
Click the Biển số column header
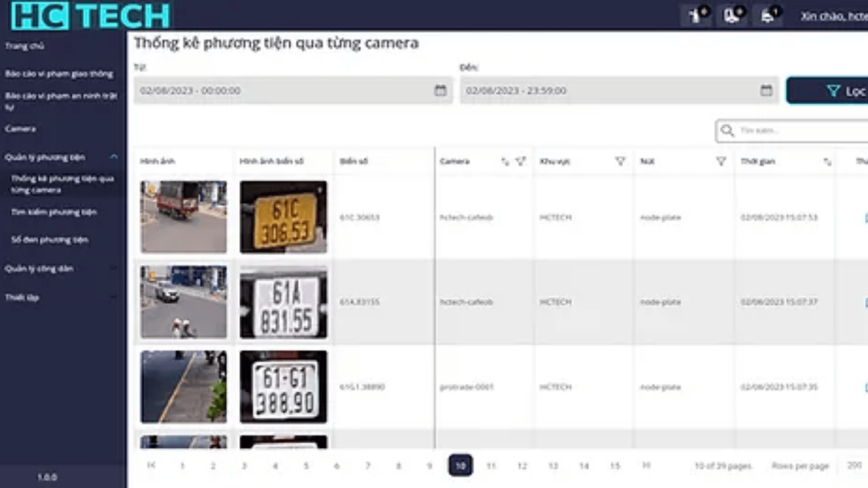click(354, 161)
